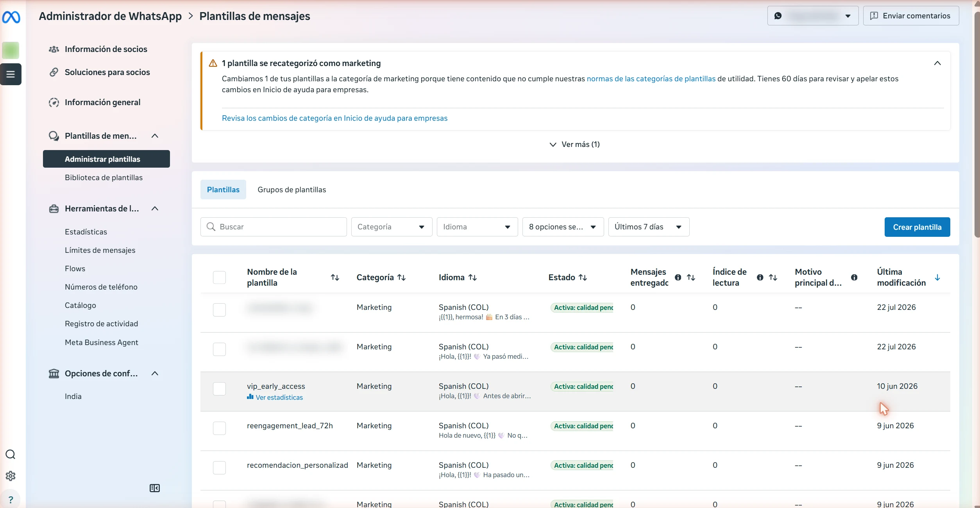Open the Categoría filter dropdown

392,227
